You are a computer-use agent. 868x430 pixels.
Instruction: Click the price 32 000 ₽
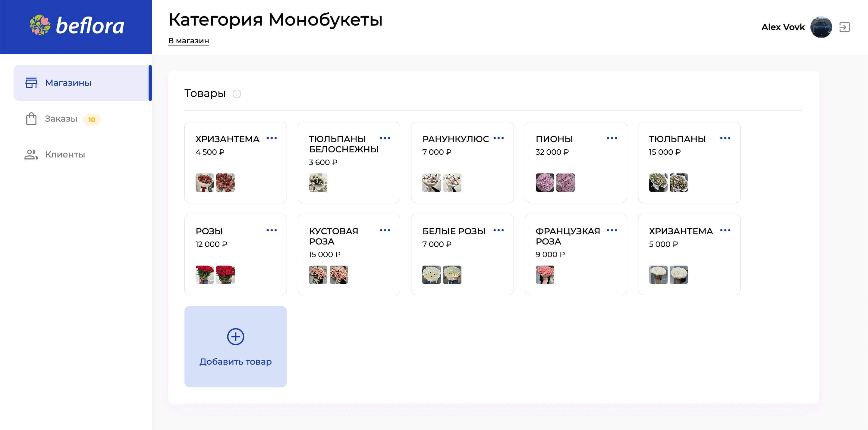point(552,152)
